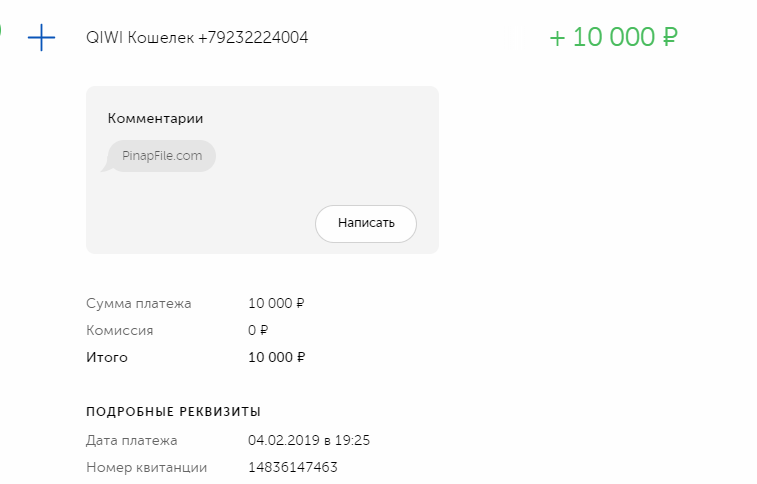Click the Номер квитанции label
Screen dimensions: 757x484
(x=146, y=467)
